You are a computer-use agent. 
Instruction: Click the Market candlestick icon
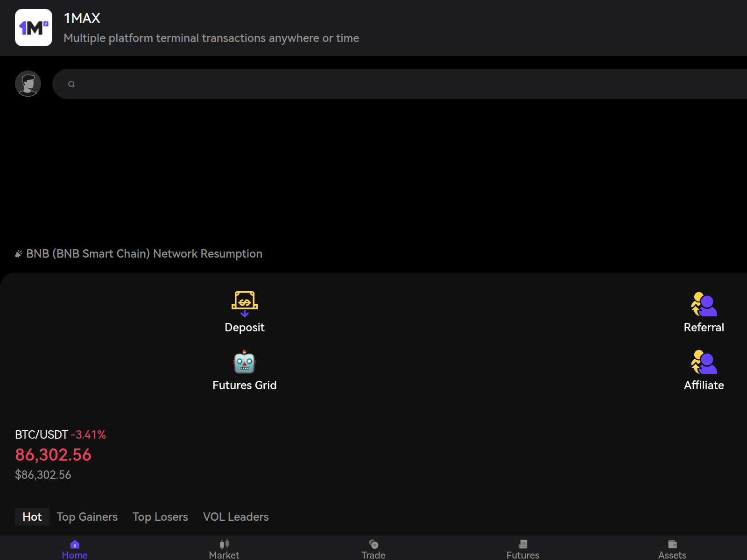point(224,544)
